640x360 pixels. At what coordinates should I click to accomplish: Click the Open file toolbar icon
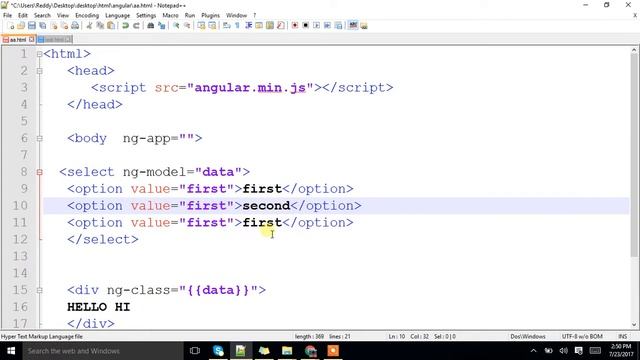tap(21, 26)
